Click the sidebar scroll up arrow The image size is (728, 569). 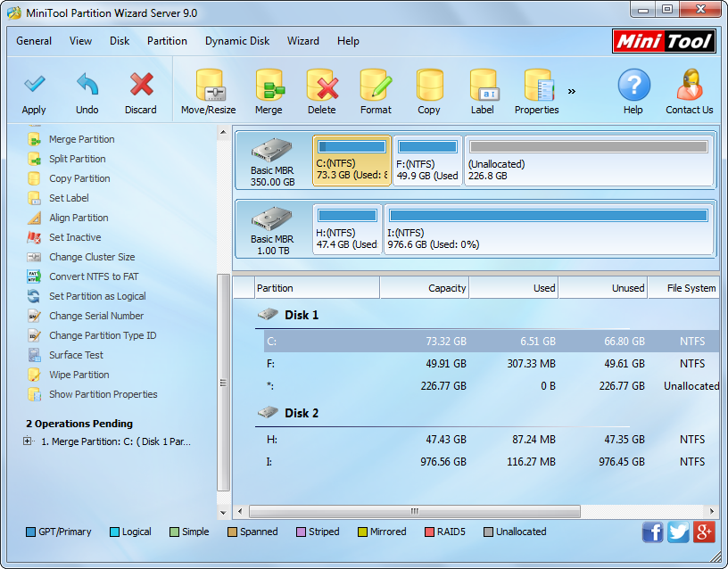[x=223, y=132]
